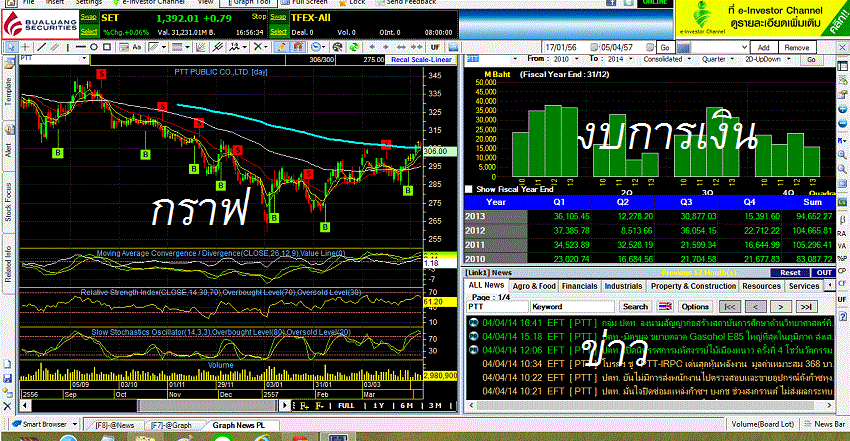
Task: Select the rectangle drawing tool
Action: click(x=107, y=47)
